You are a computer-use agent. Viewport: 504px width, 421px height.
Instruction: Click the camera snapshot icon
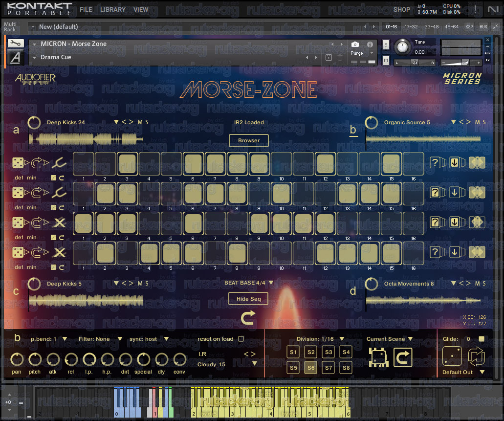pos(355,44)
